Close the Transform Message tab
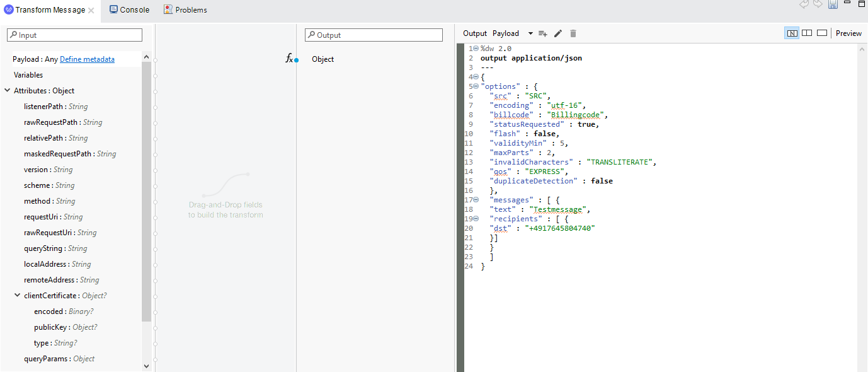868x372 pixels. 91,10
